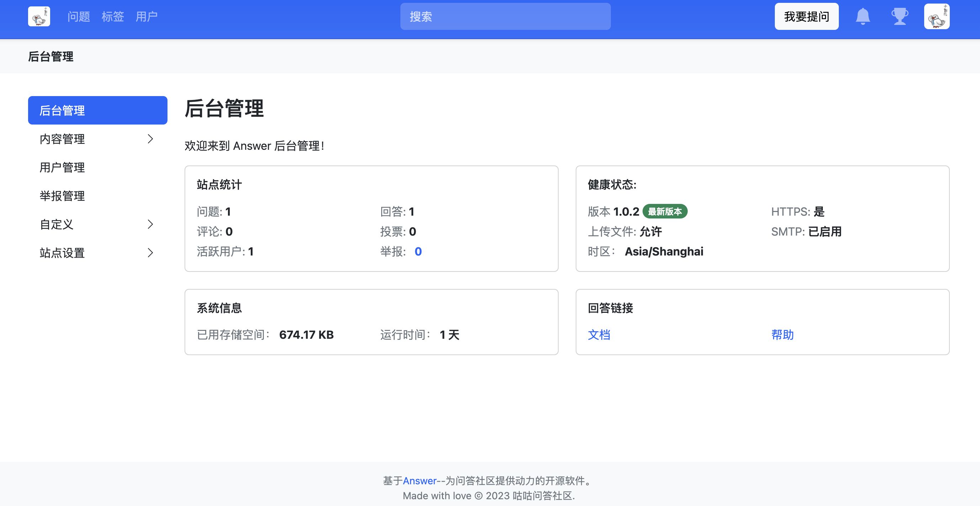This screenshot has height=506, width=980.
Task: Open the 文档 link
Action: [599, 335]
